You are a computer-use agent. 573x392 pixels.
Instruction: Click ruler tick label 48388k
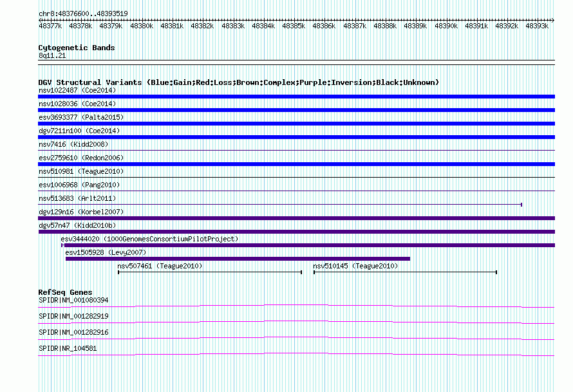point(385,26)
